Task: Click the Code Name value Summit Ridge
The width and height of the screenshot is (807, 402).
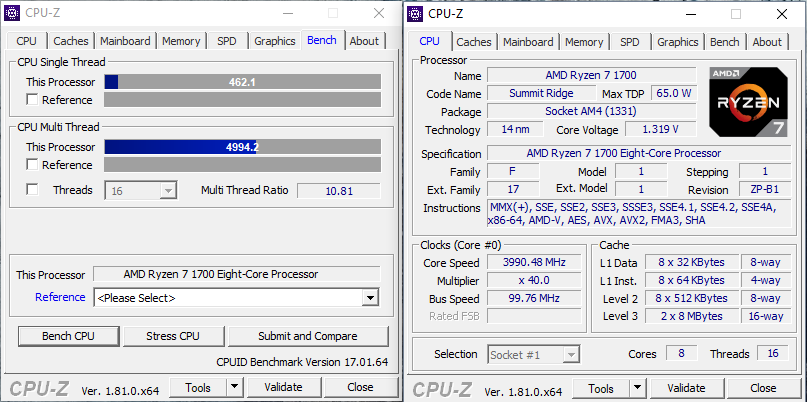Action: [x=541, y=93]
